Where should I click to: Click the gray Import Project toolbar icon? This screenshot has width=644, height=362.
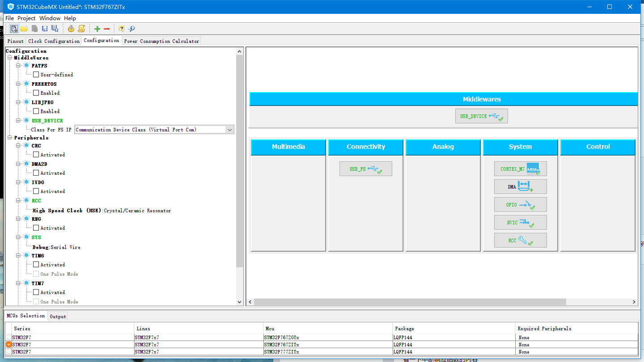[34, 29]
